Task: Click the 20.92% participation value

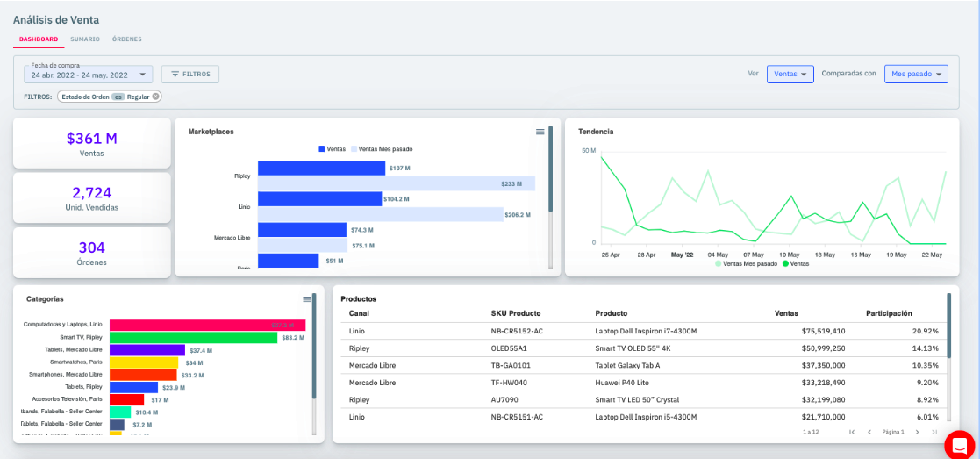Action: click(x=926, y=332)
